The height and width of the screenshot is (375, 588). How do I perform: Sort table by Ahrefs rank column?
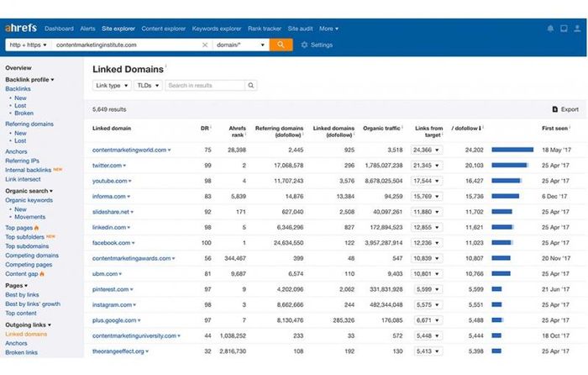point(238,131)
